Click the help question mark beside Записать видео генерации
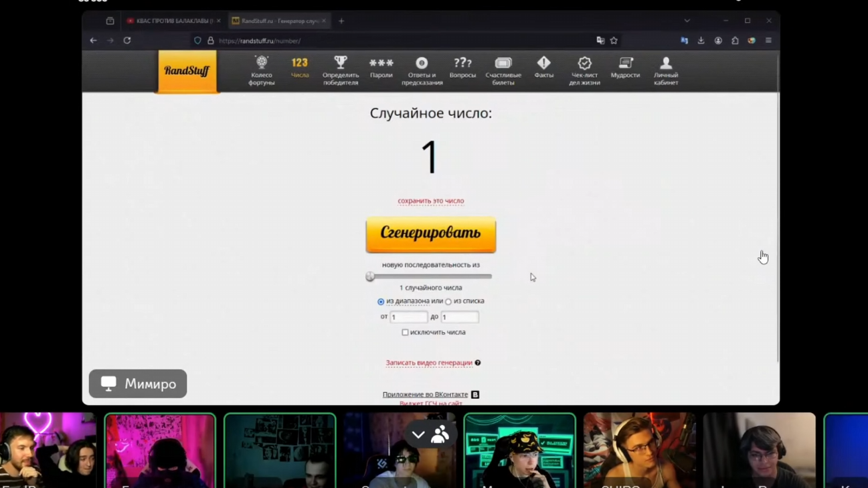 pos(478,363)
